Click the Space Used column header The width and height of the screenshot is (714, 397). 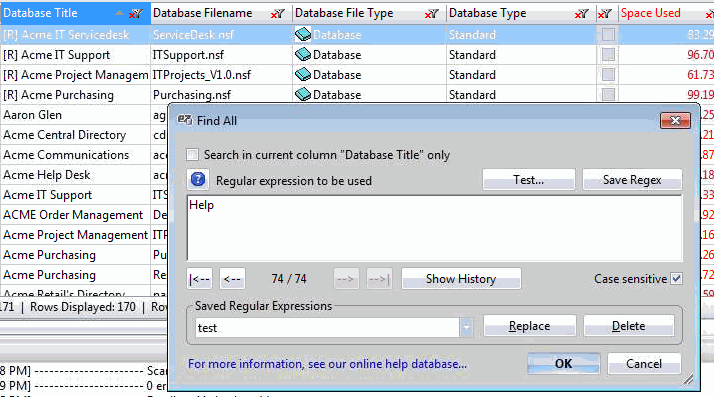tap(651, 13)
